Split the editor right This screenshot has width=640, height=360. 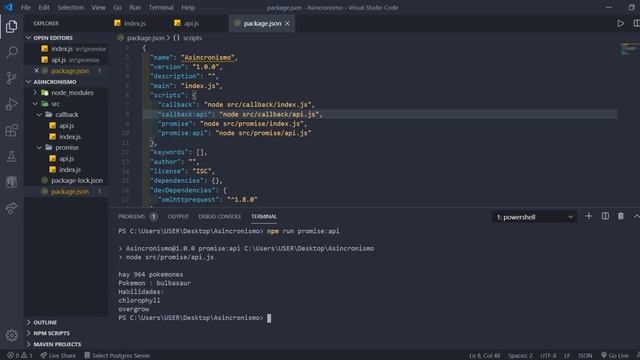click(x=636, y=24)
